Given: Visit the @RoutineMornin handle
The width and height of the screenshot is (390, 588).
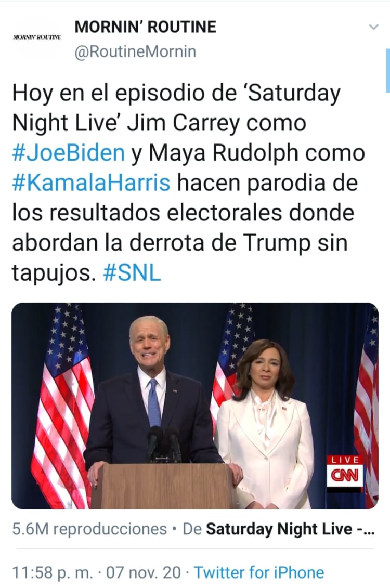Looking at the screenshot, I should coord(135,51).
